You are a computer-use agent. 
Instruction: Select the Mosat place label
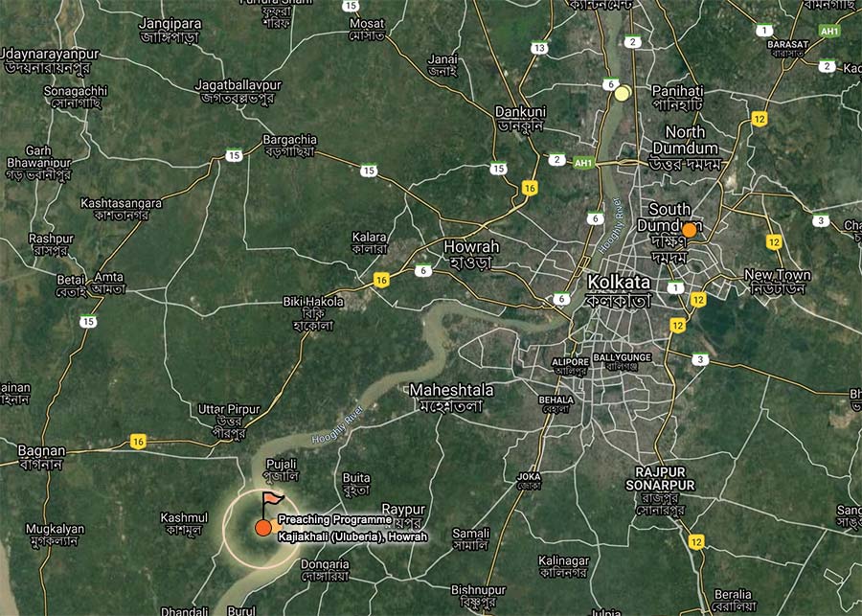coord(367,30)
